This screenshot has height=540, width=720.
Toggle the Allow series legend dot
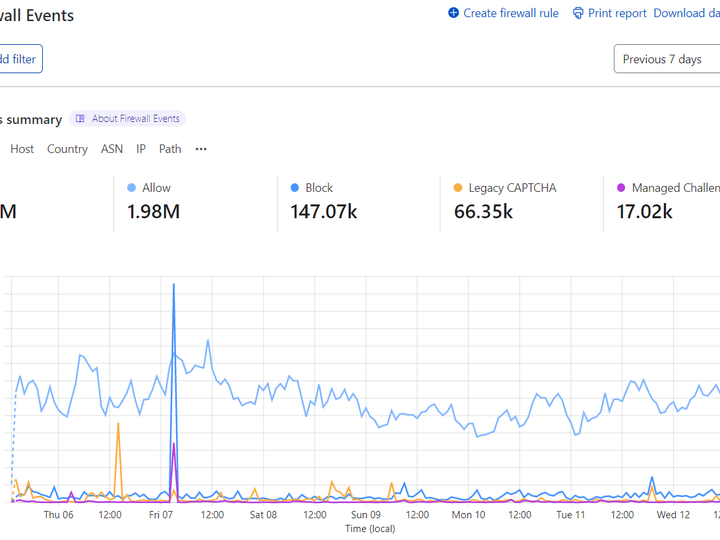[132, 188]
